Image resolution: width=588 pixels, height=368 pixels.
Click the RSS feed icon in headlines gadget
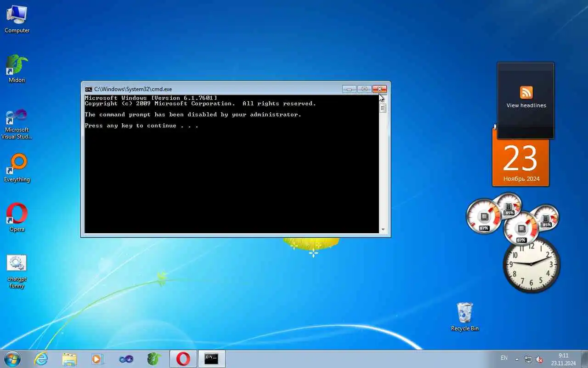pos(526,92)
